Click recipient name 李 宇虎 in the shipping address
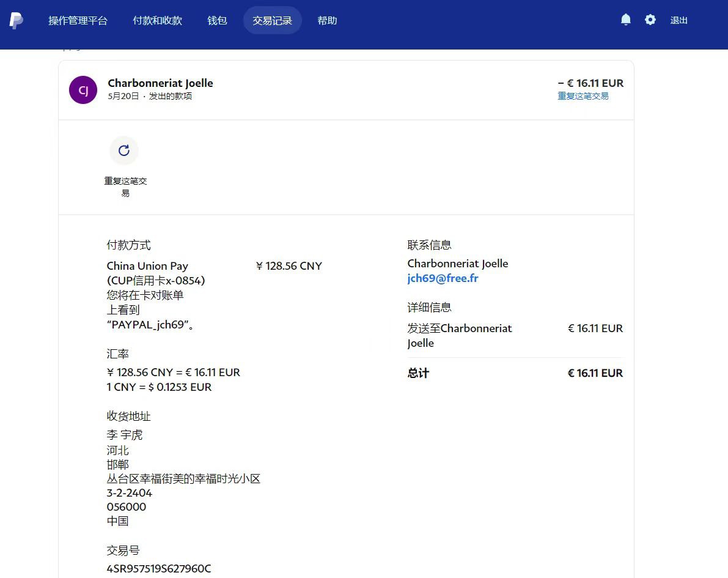728x578 pixels. point(125,435)
